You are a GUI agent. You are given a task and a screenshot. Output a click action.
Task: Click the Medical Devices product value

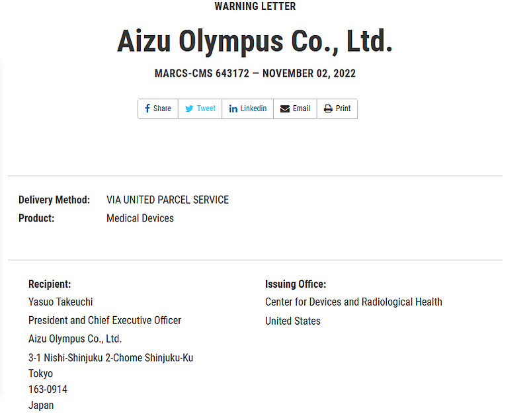[x=140, y=218]
